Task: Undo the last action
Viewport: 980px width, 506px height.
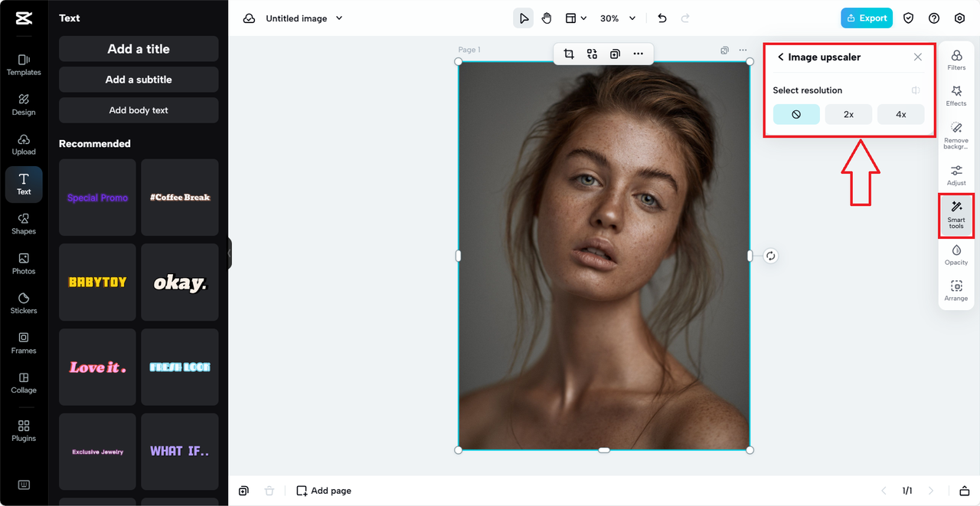Action: [662, 18]
